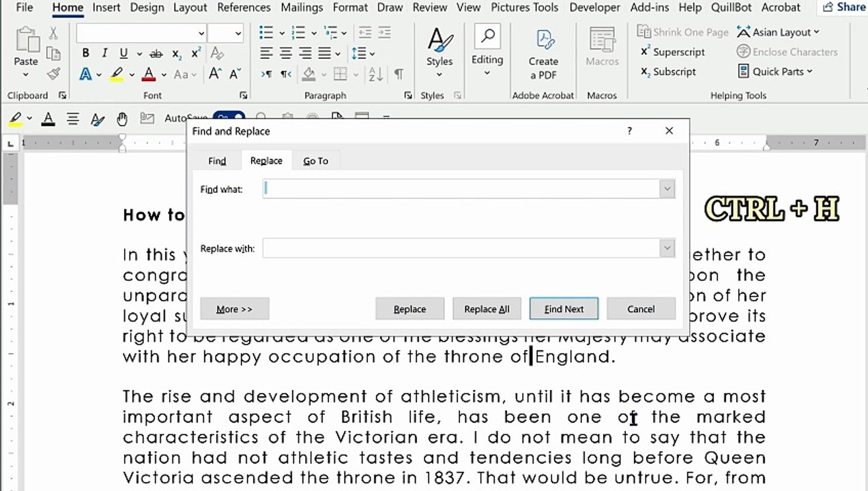The width and height of the screenshot is (868, 491).
Task: Open the File menu tab
Action: tap(24, 8)
